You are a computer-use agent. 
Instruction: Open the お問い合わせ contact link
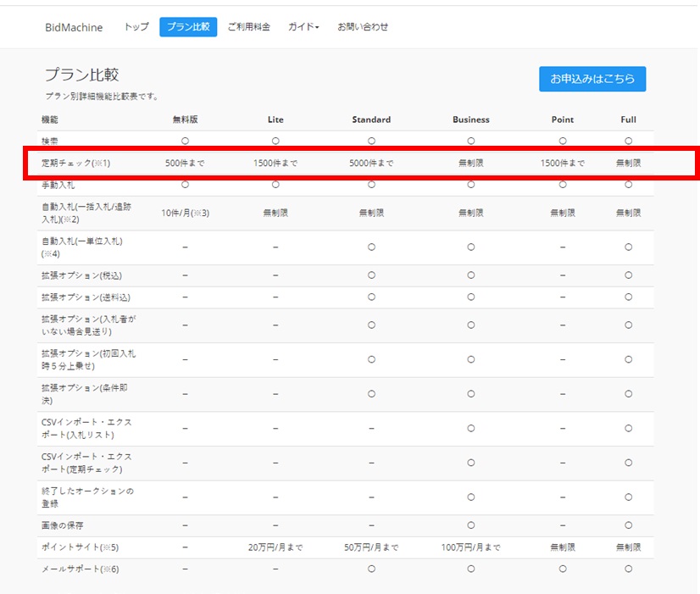(x=363, y=27)
